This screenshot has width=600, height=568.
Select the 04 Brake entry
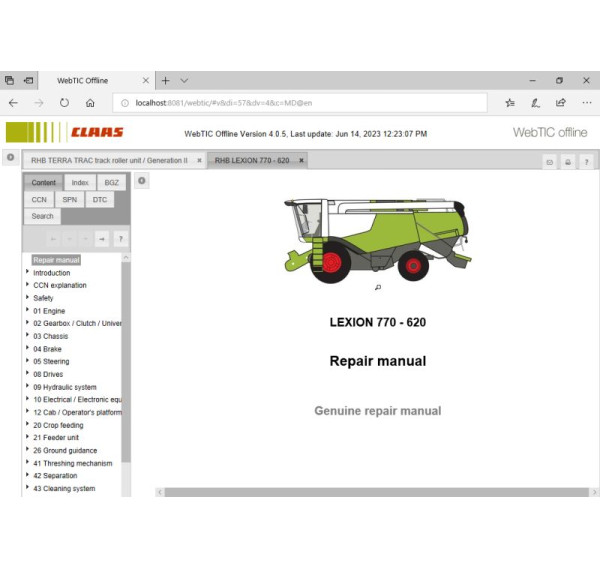[47, 349]
